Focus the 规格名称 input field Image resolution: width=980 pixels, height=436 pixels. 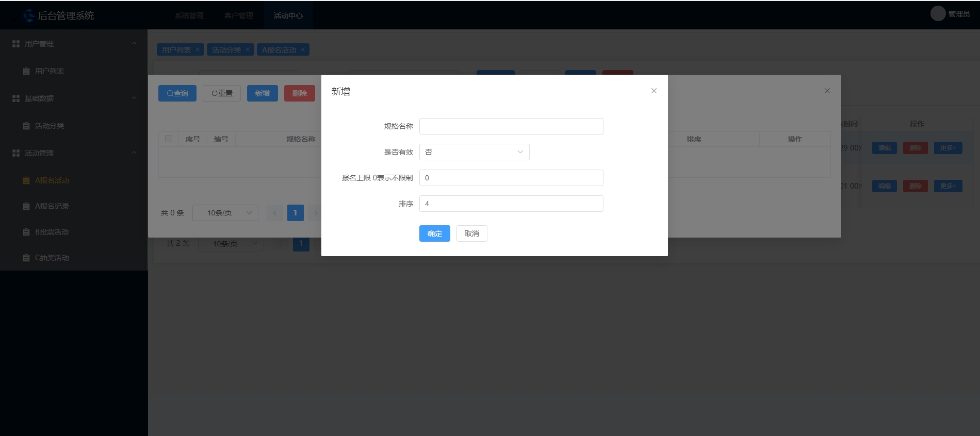click(x=511, y=126)
